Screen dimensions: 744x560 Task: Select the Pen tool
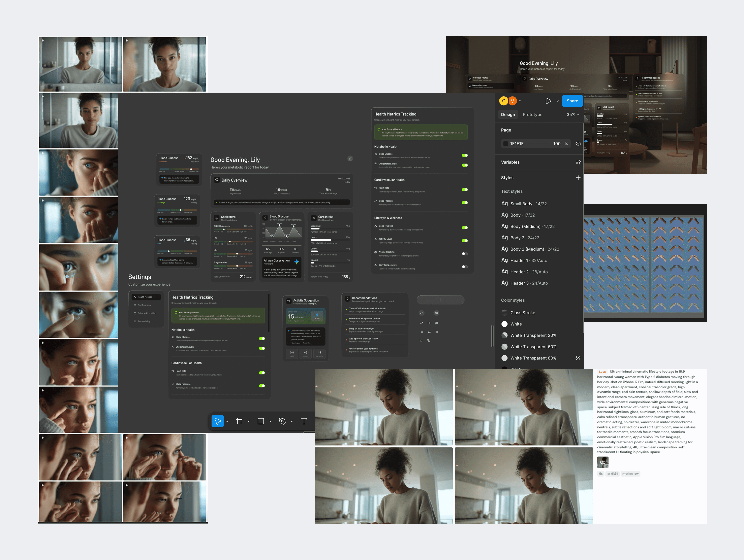[282, 421]
